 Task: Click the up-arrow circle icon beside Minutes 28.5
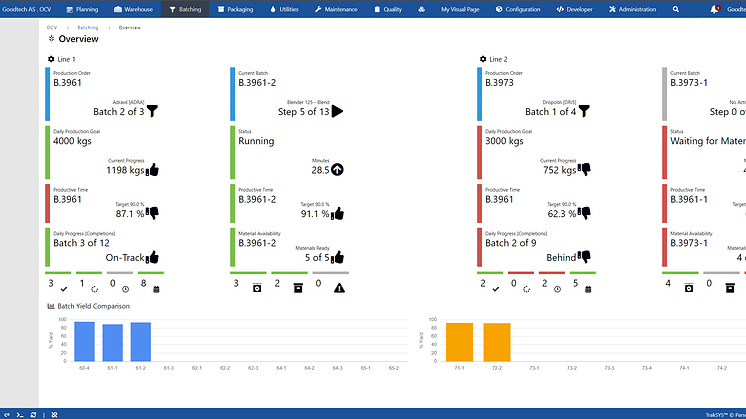click(x=337, y=170)
